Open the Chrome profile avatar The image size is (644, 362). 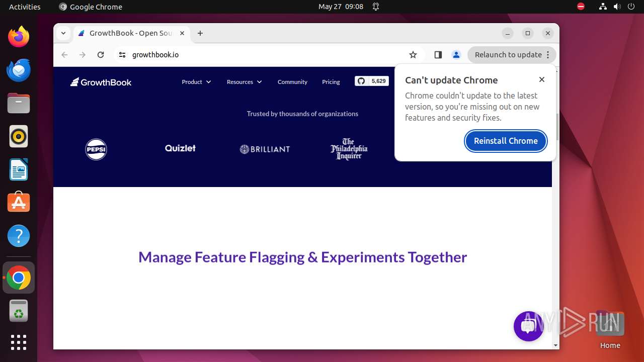point(456,55)
